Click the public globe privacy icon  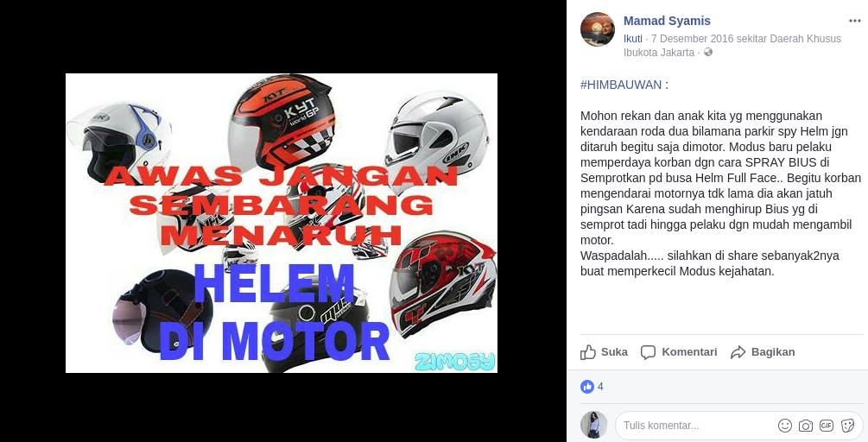(x=708, y=53)
